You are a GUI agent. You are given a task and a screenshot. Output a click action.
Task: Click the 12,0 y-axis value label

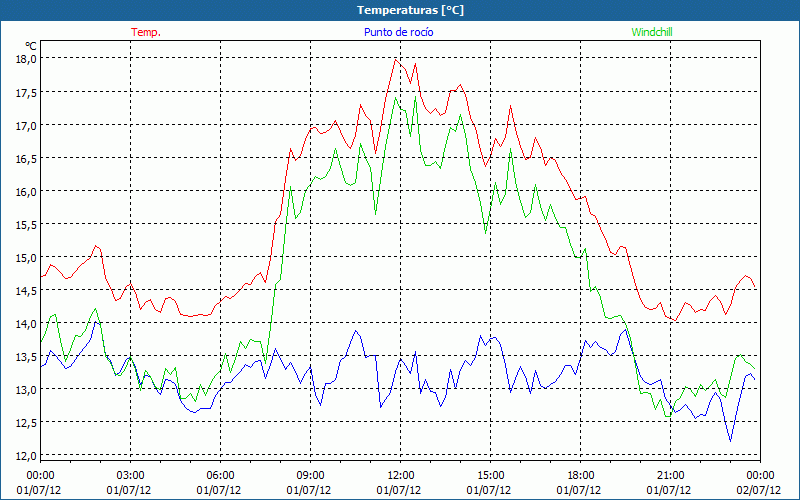25,455
